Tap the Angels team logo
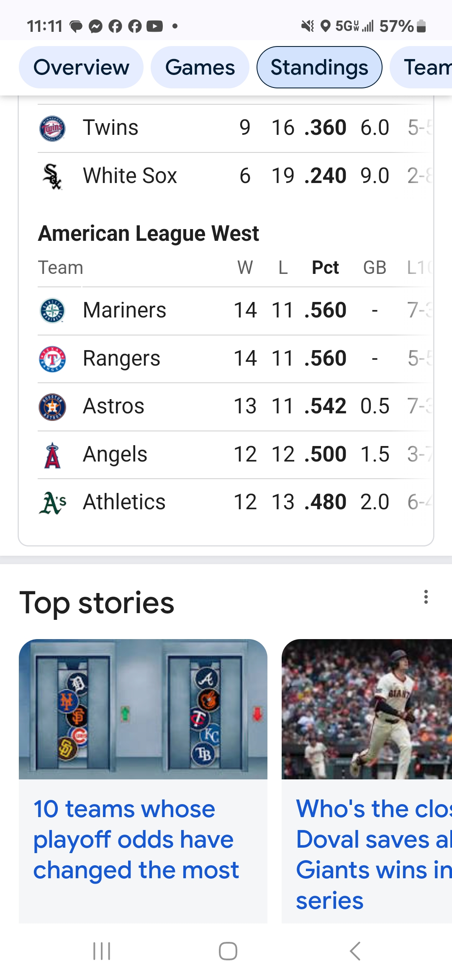This screenshot has width=452, height=980. (x=52, y=455)
